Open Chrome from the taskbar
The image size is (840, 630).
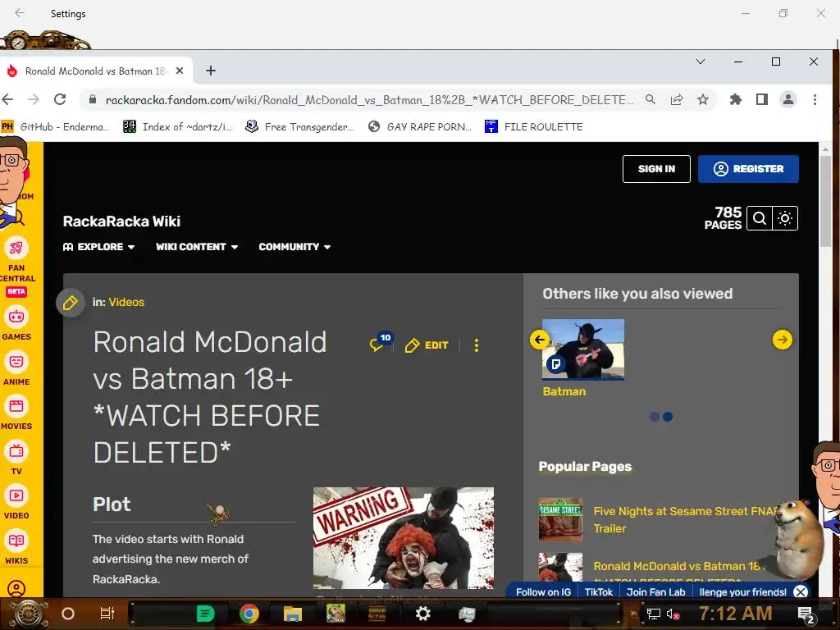249,614
